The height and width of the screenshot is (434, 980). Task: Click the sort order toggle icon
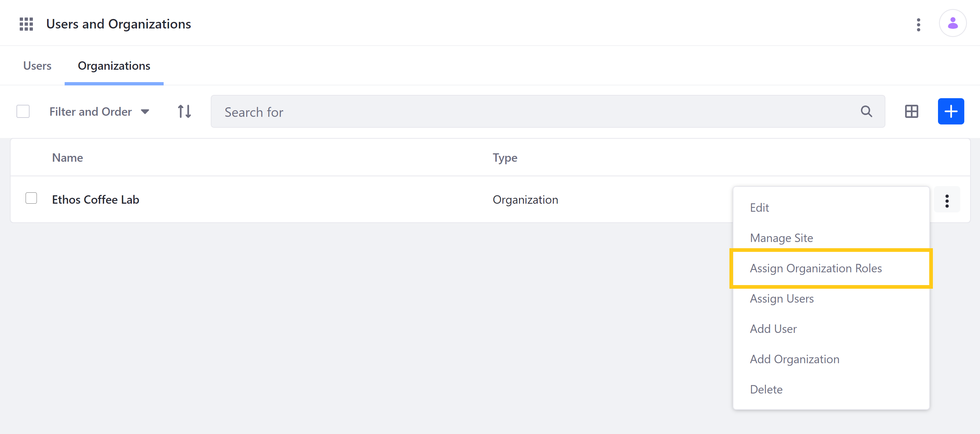click(x=184, y=112)
